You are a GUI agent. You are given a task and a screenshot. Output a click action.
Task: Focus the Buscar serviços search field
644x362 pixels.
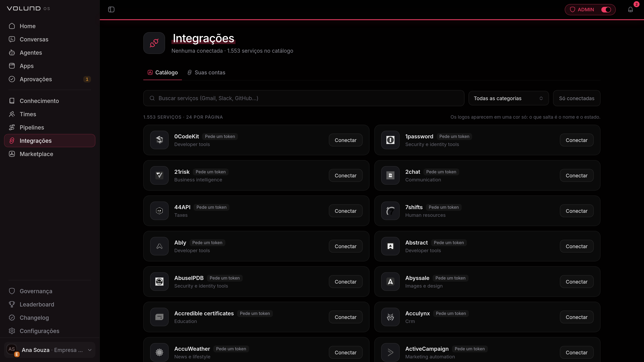pos(304,98)
